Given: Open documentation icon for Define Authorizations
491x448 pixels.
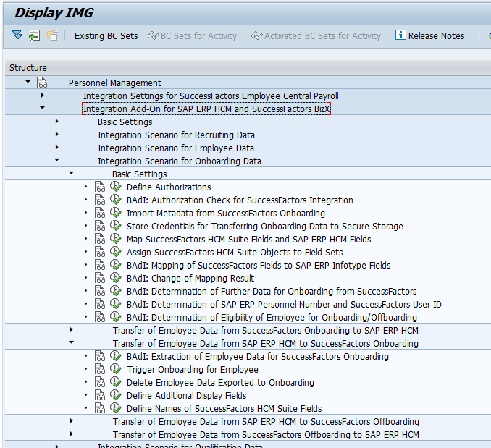Looking at the screenshot, I should [x=100, y=187].
